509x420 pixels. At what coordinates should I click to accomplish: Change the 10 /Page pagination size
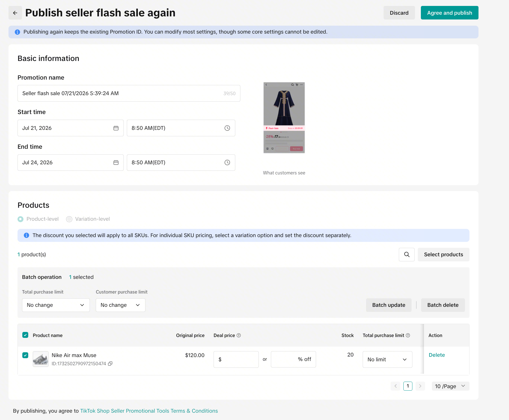[451, 386]
